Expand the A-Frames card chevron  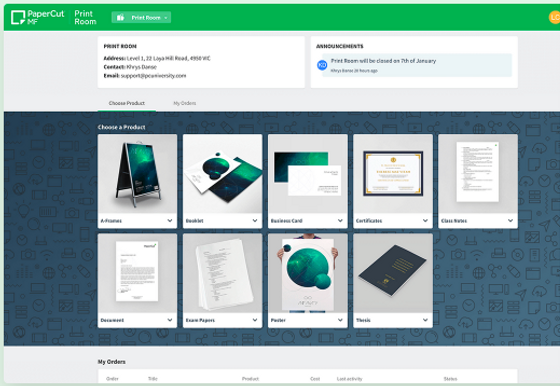click(170, 221)
